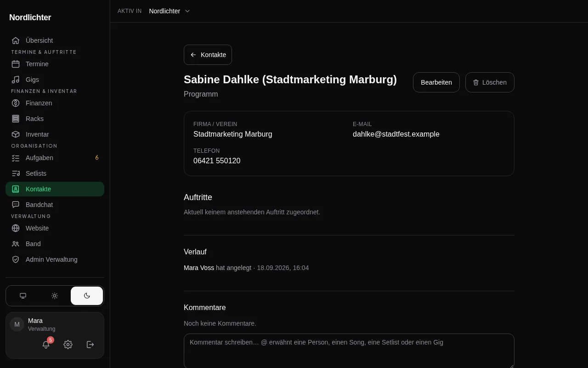Focus the Kommentar schreiben text area
The height and width of the screenshot is (368, 588).
(x=349, y=351)
